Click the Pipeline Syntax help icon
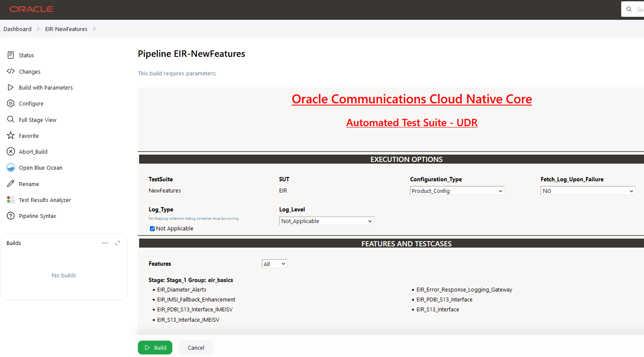Screen dimensions: 644x357 11,216
